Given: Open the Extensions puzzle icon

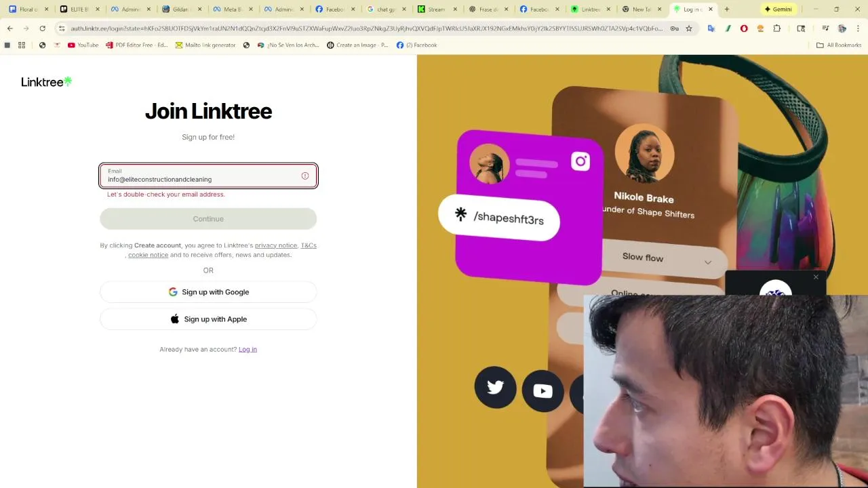Looking at the screenshot, I should pos(777,28).
